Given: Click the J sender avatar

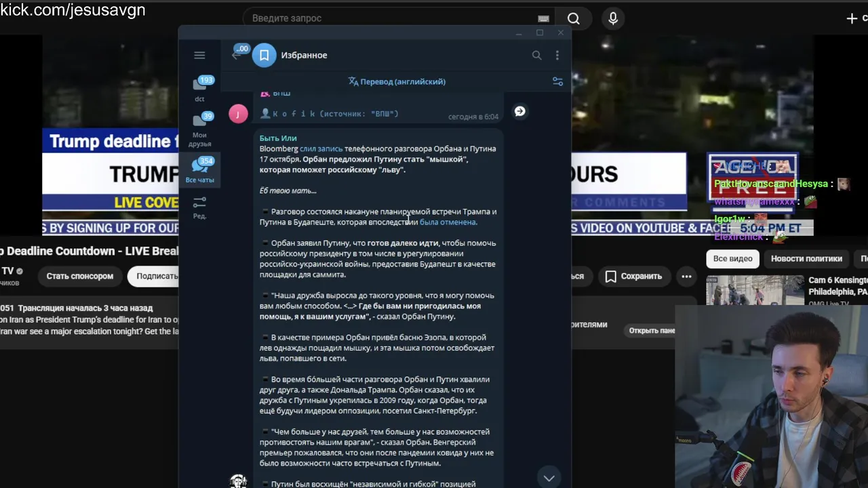Looking at the screenshot, I should coord(238,113).
